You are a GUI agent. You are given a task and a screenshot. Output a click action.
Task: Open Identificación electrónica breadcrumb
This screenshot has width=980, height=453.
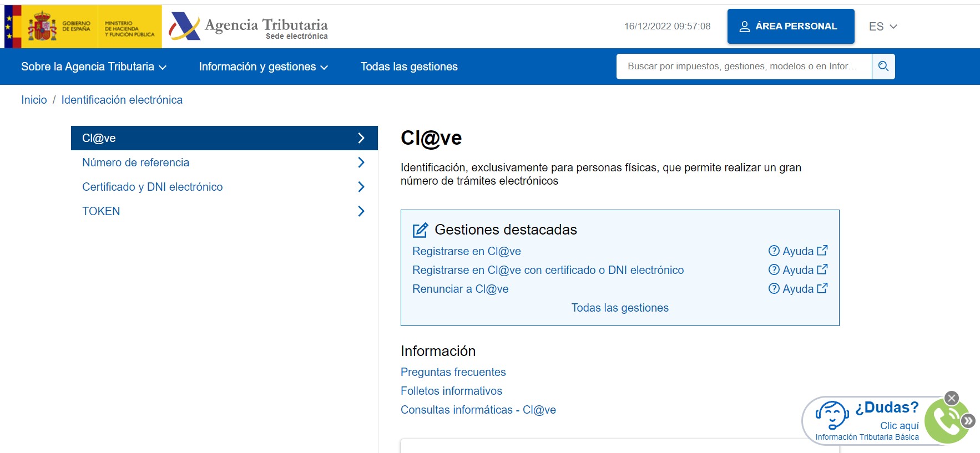[122, 100]
